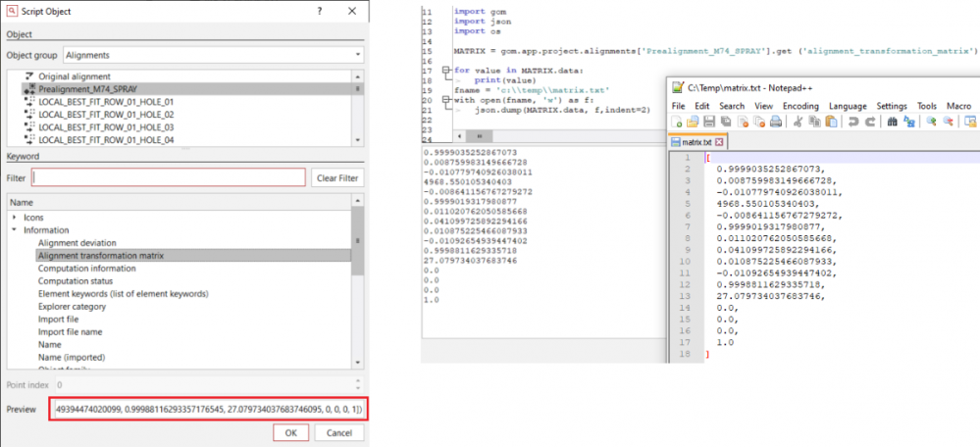Click the Redo arrow icon in Notepad++
Viewport: 980px width, 447px height.
(870, 122)
